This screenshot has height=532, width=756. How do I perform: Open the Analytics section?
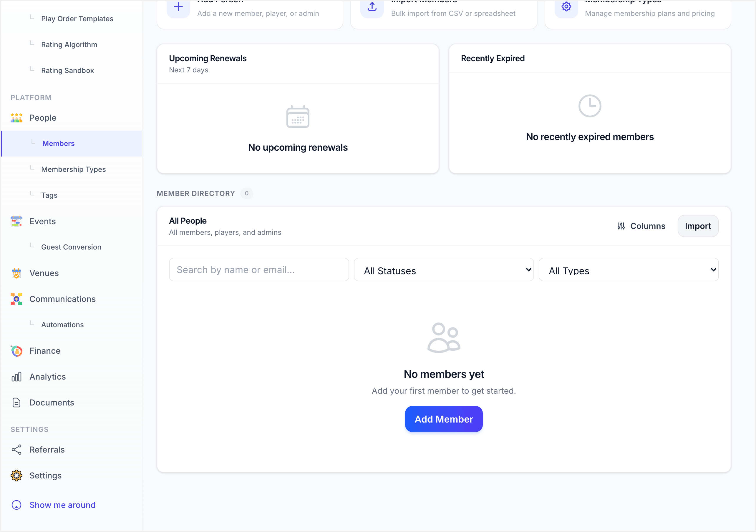(48, 377)
